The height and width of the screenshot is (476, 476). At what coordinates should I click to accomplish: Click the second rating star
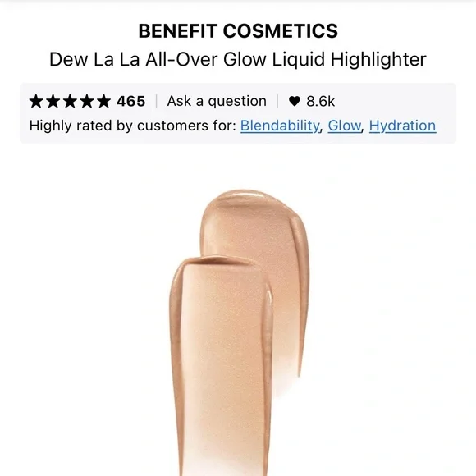coord(53,101)
